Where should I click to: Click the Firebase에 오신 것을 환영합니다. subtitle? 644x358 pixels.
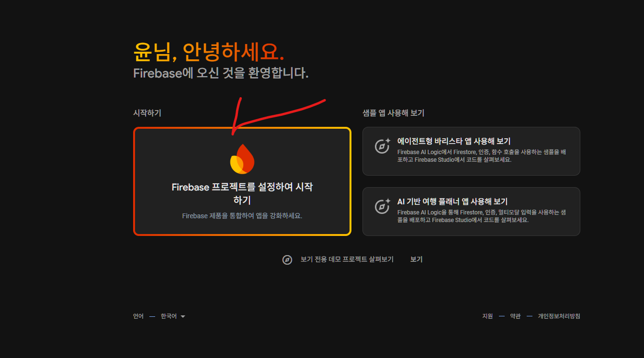[x=221, y=73]
